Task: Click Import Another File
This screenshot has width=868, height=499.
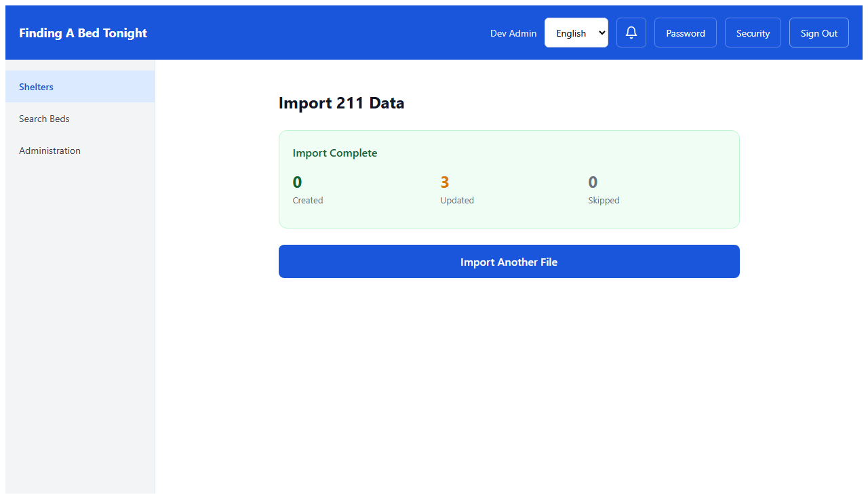Action: [509, 261]
